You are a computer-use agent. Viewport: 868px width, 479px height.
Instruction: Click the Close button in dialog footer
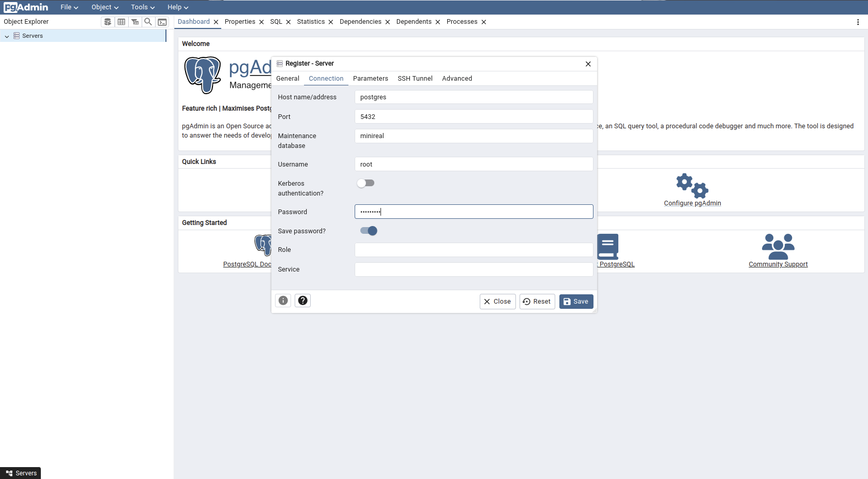pyautogui.click(x=497, y=302)
